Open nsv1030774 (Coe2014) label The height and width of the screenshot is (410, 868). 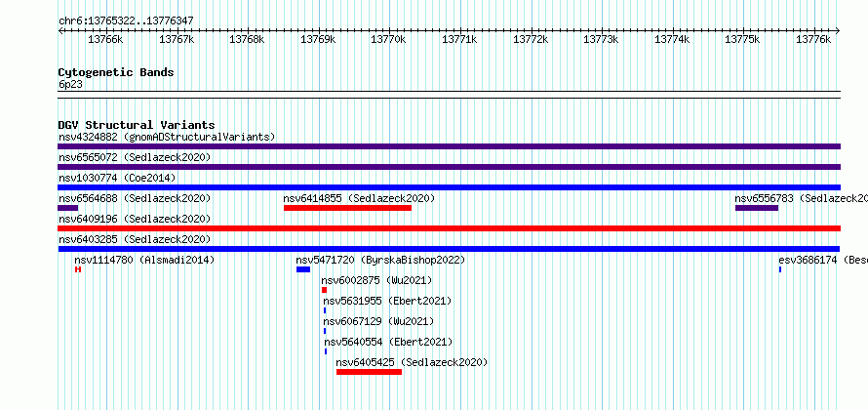(x=117, y=178)
